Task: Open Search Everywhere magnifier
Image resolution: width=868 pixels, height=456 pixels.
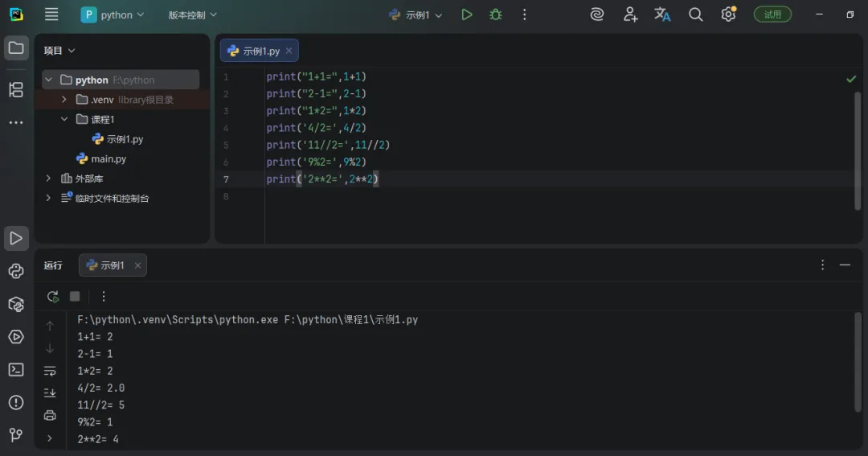Action: 695,14
